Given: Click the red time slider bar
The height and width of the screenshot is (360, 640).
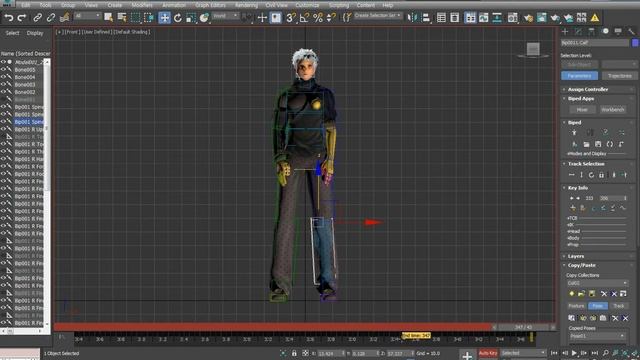Looking at the screenshot, I should coord(273,327).
